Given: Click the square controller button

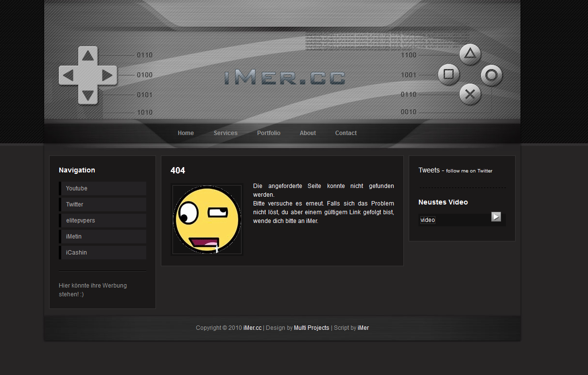Looking at the screenshot, I should (449, 75).
